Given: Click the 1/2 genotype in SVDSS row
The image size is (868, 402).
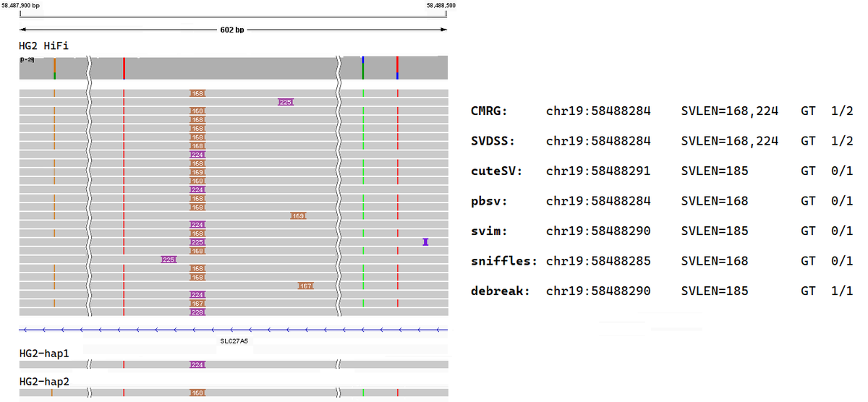Looking at the screenshot, I should tap(843, 141).
